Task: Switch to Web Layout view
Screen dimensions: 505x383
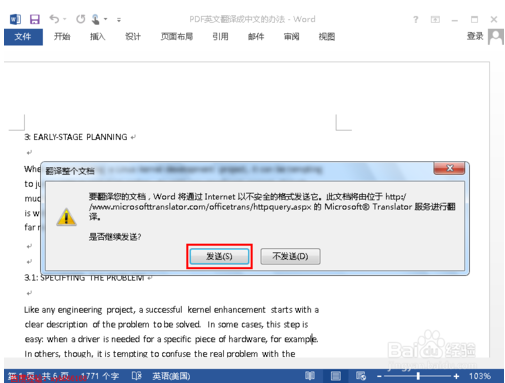Action: 361,376
